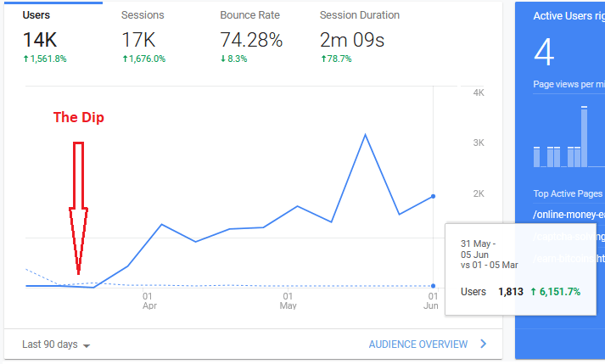
Task: Click the 31 May - 05 Jun tooltip date range
Action: pyautogui.click(x=478, y=249)
